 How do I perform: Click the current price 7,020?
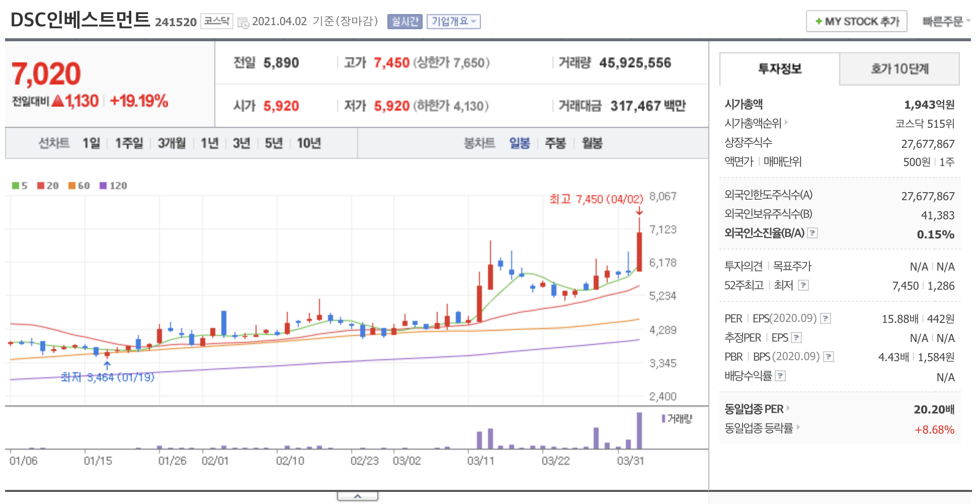tap(46, 74)
